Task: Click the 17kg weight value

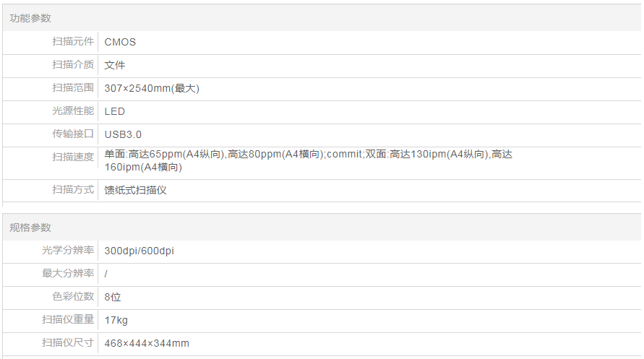Action: pos(116,320)
